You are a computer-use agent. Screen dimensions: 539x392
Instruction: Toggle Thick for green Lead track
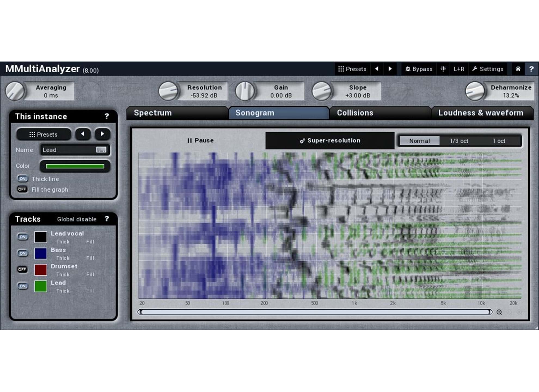click(63, 291)
